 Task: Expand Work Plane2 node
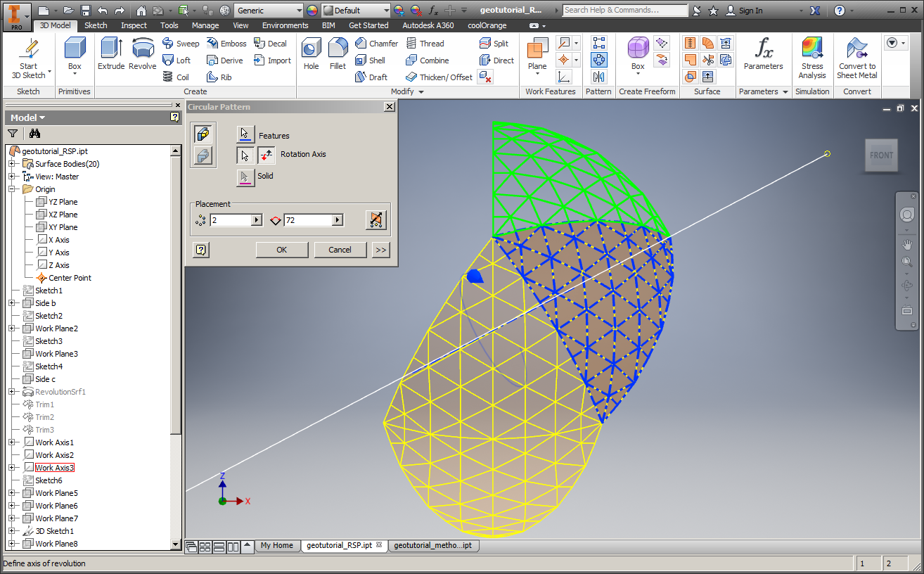click(12, 329)
